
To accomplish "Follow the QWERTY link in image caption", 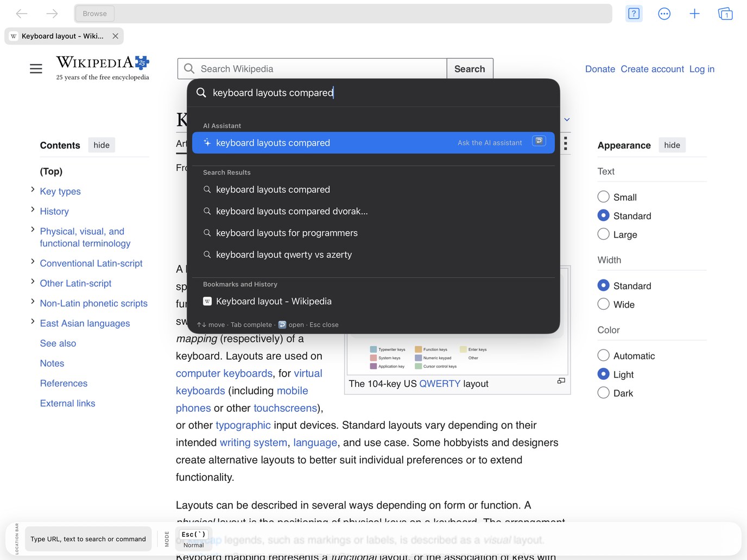I will [x=440, y=384].
